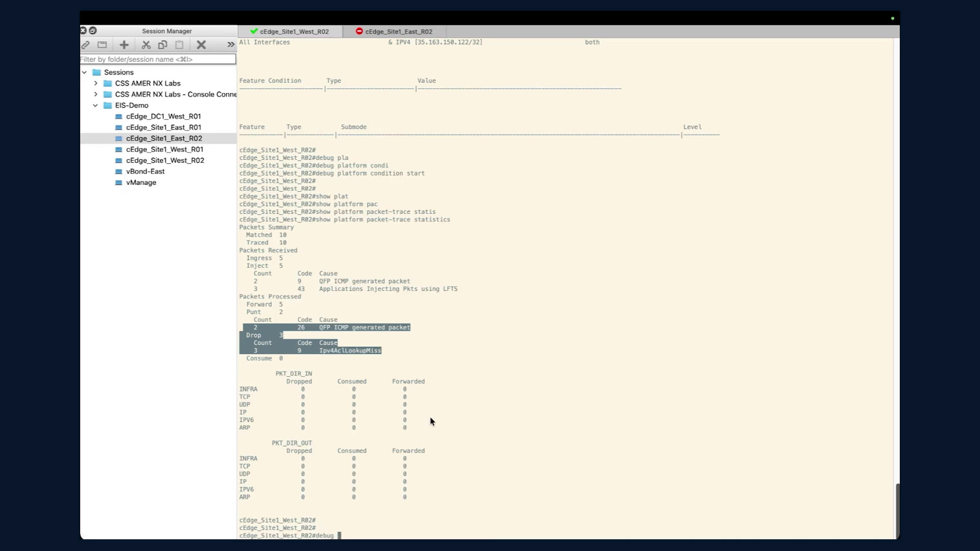Add a new session with the plus icon
Screen dimensions: 980x551
click(x=124, y=45)
